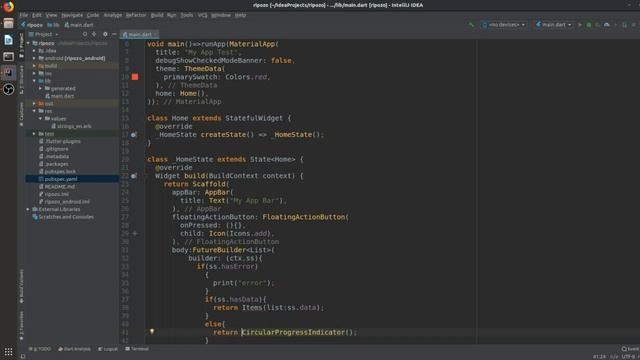Open the Files app in the dock
This screenshot has width=640, height=360.
click(8, 23)
